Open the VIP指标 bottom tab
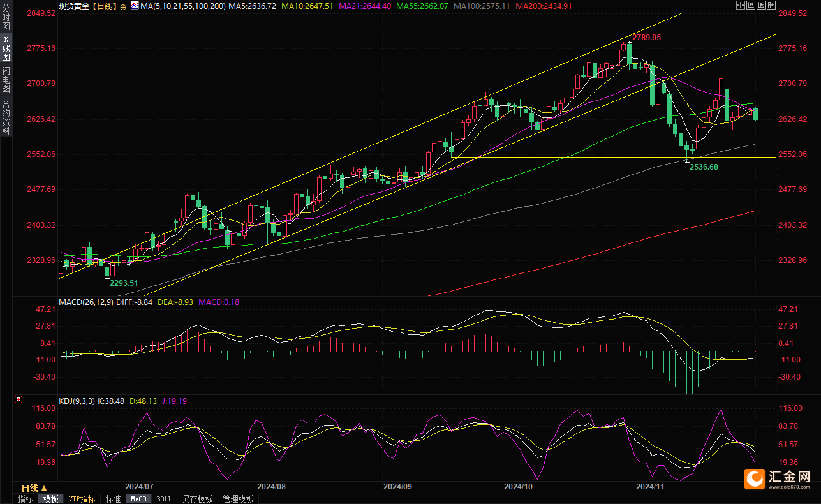The height and width of the screenshot is (504, 821). 82,499
